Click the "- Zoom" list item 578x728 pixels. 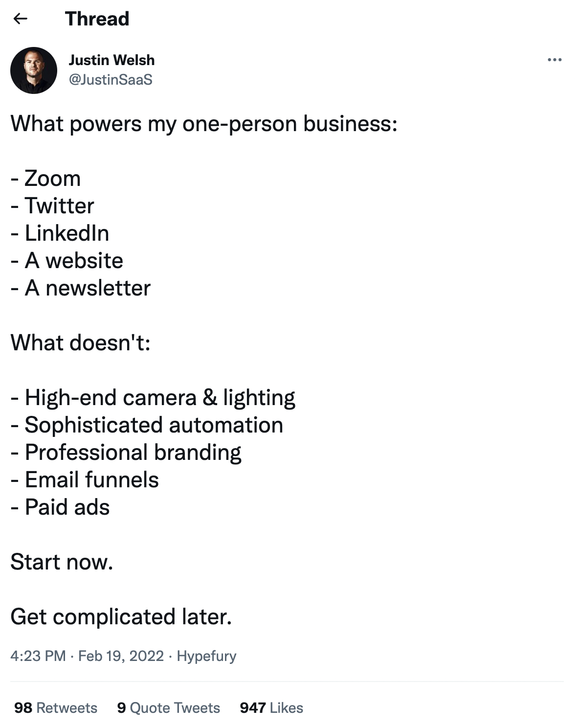click(46, 178)
